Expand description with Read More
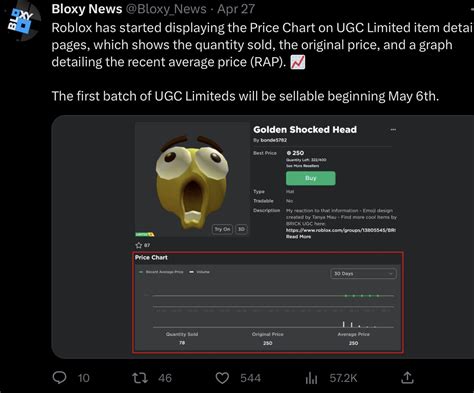The width and height of the screenshot is (474, 393). click(298, 237)
